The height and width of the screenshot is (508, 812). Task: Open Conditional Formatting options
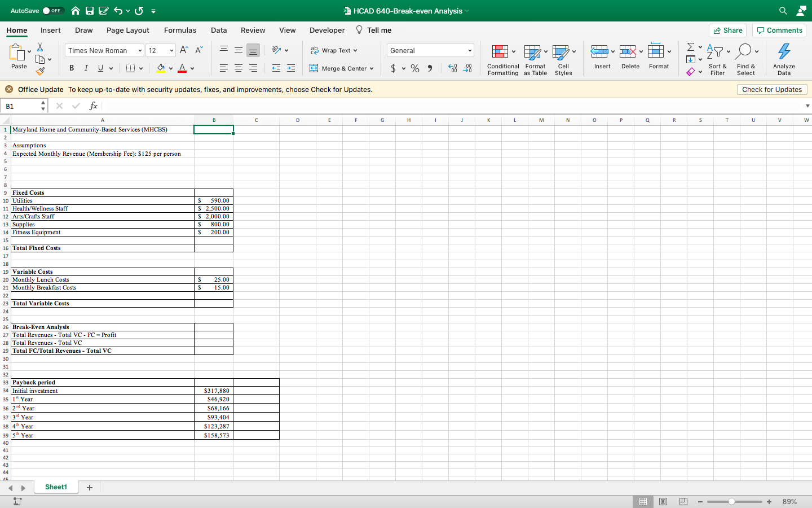502,59
